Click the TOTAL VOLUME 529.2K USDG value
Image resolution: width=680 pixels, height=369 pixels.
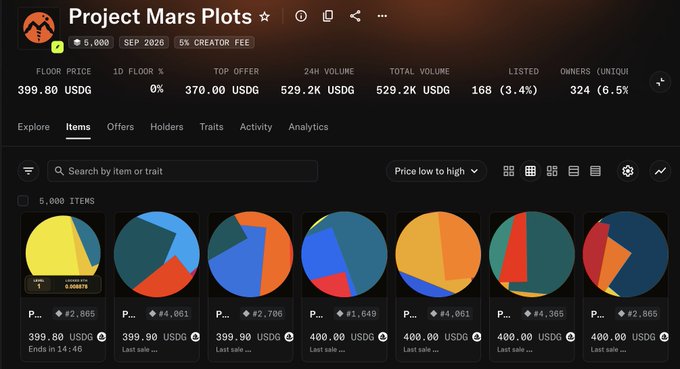413,90
